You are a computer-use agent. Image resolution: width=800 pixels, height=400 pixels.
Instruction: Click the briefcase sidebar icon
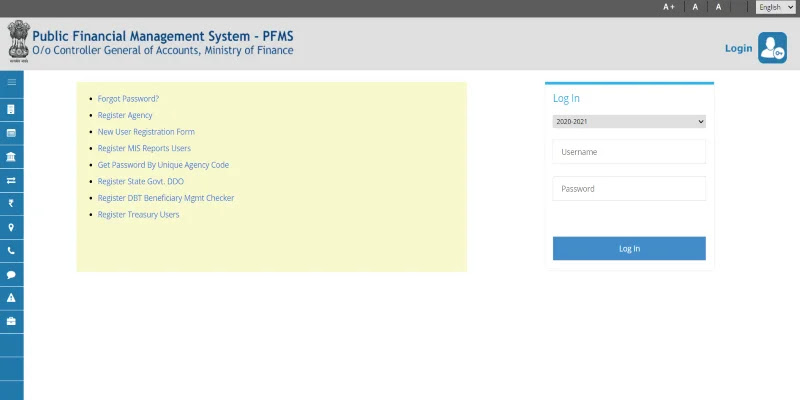tap(11, 321)
